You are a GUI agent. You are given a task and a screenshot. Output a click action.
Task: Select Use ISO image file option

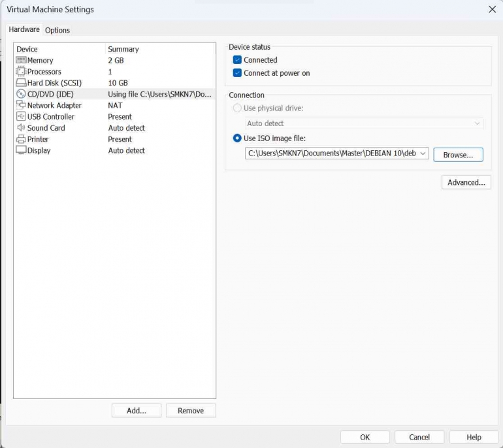click(x=237, y=138)
